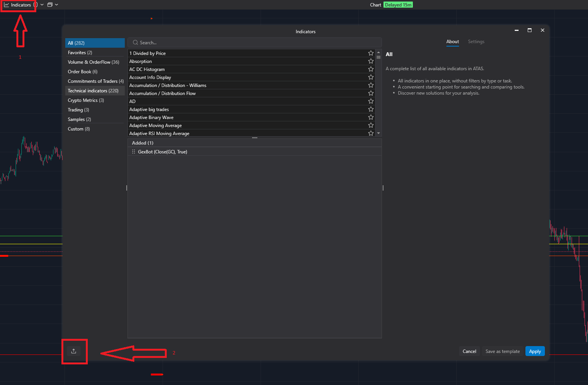Toggle favorite star for AC DC Histogram
Screen dimensions: 588x385
371,69
